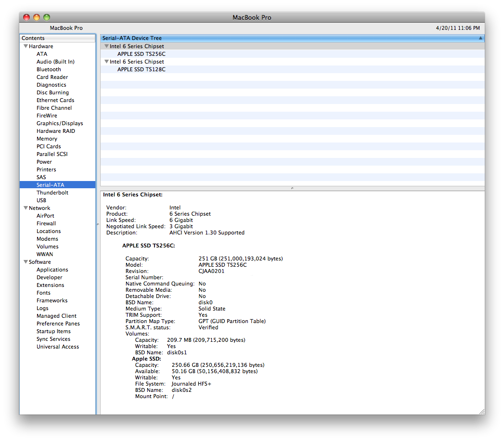The image size is (504, 441).
Task: Select Universal Access entry
Action: (x=58, y=347)
